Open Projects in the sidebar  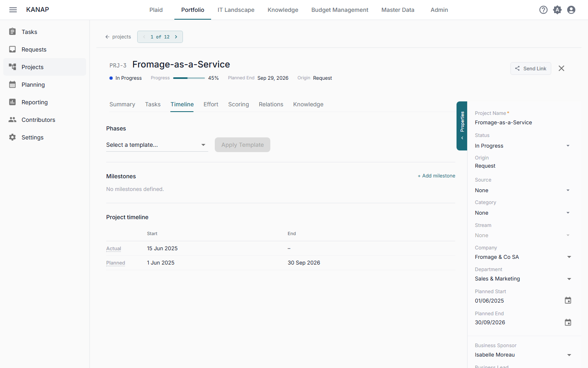tap(45, 67)
